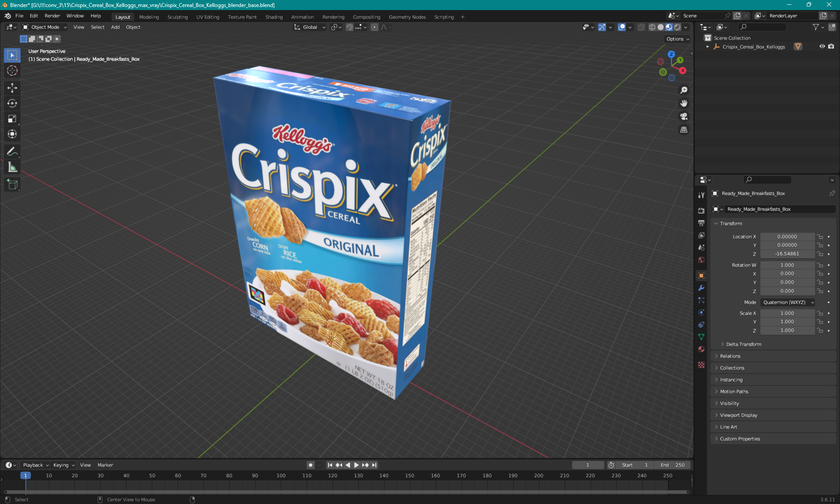Activate the Select Box tool
Viewport: 840px width, 504px height.
[12, 55]
